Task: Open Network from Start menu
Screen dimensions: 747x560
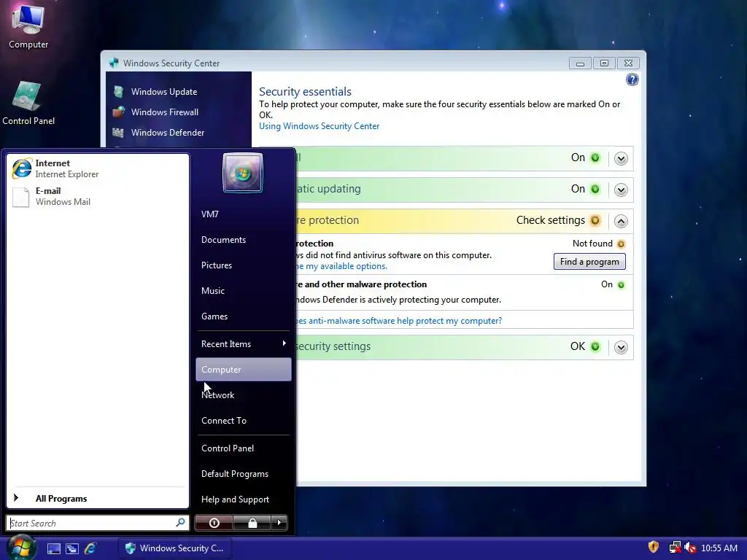Action: [x=244, y=394]
